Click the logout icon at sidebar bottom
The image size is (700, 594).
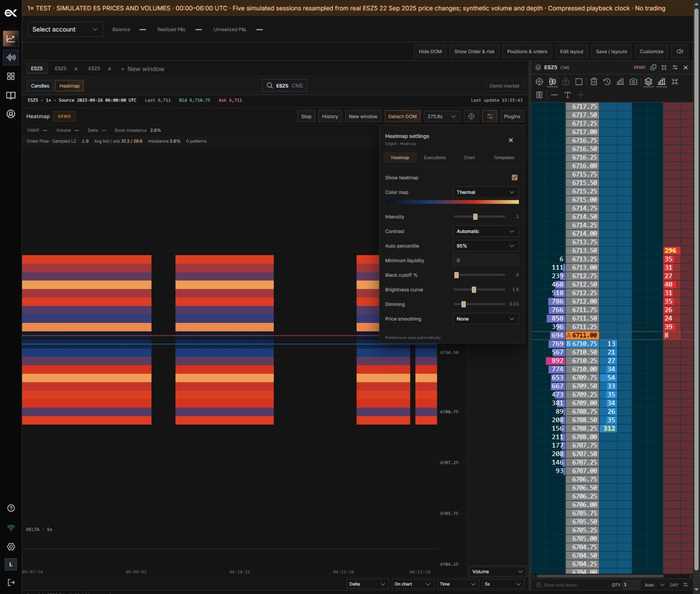11,583
